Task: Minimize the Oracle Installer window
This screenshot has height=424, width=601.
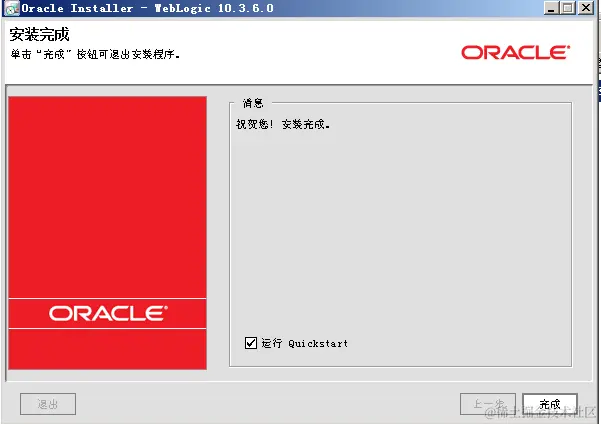Action: click(551, 8)
